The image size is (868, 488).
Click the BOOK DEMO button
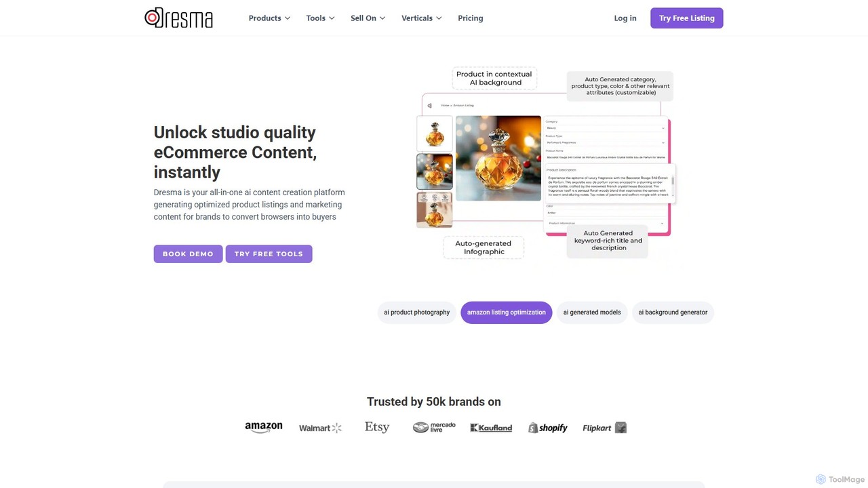point(188,253)
